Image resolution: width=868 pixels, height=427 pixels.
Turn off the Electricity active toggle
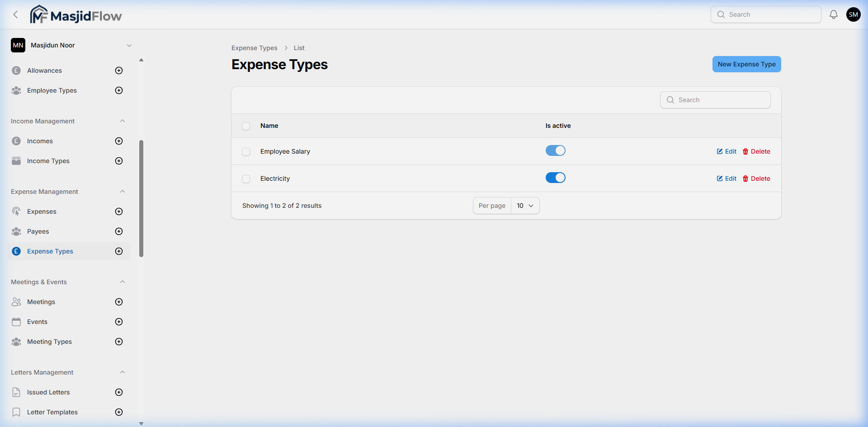tap(555, 178)
